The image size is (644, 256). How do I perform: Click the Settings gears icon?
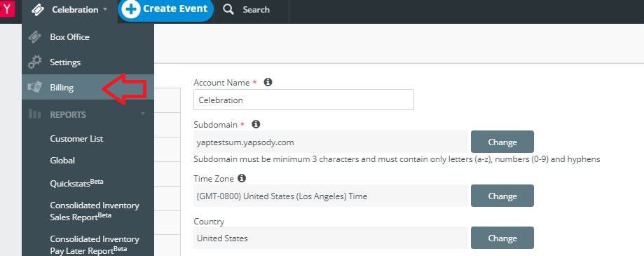pos(35,62)
